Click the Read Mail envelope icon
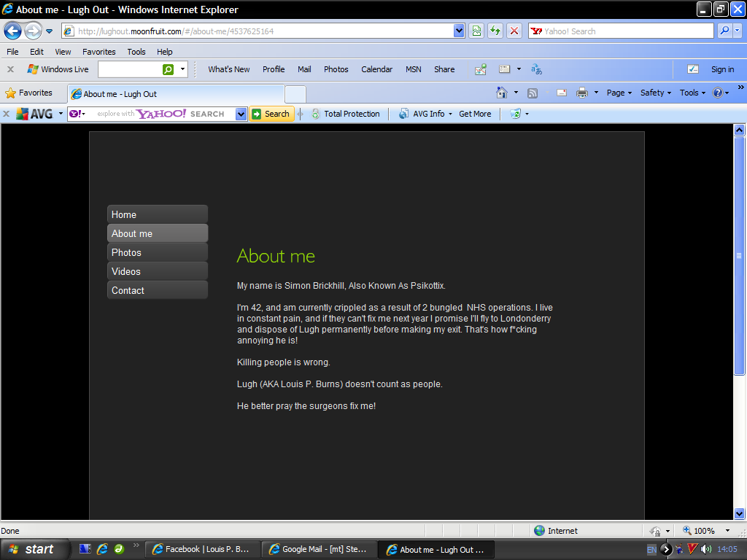Image resolution: width=747 pixels, height=560 pixels. 562,93
